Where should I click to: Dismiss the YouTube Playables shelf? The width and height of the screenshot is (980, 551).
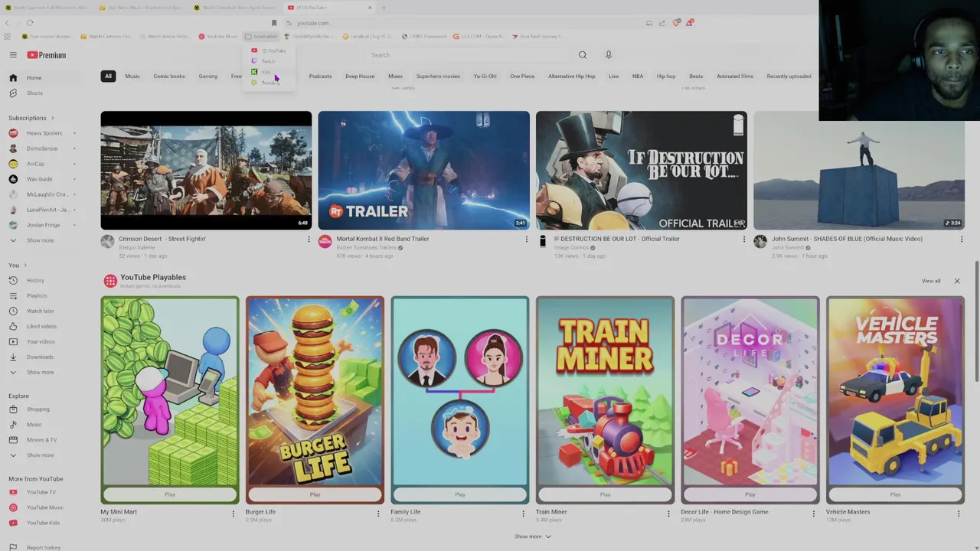[x=957, y=281]
